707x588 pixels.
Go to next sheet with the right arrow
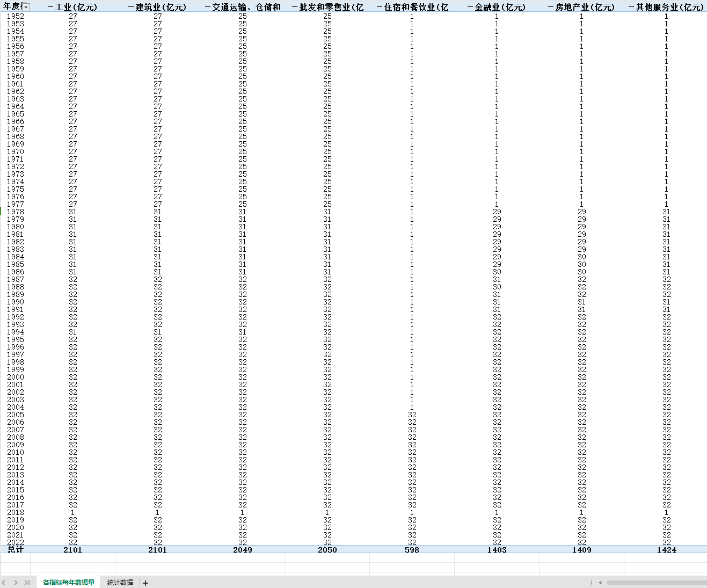[16, 583]
